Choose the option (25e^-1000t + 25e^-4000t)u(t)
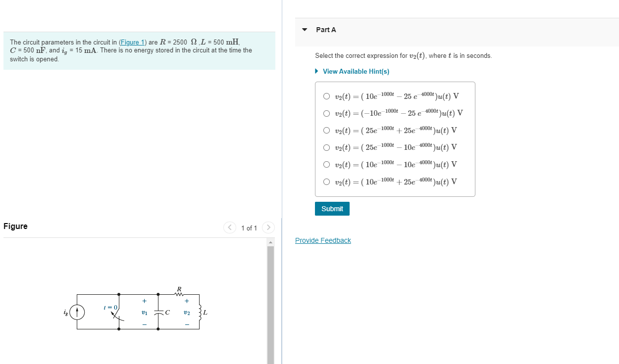Screen dimensions: 619x364 click(x=327, y=130)
